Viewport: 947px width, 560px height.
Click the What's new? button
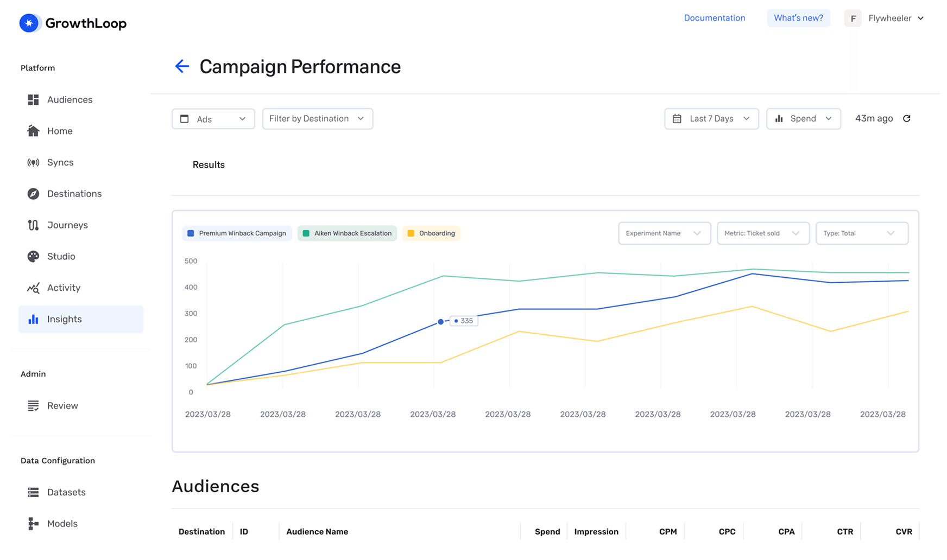[x=798, y=18]
